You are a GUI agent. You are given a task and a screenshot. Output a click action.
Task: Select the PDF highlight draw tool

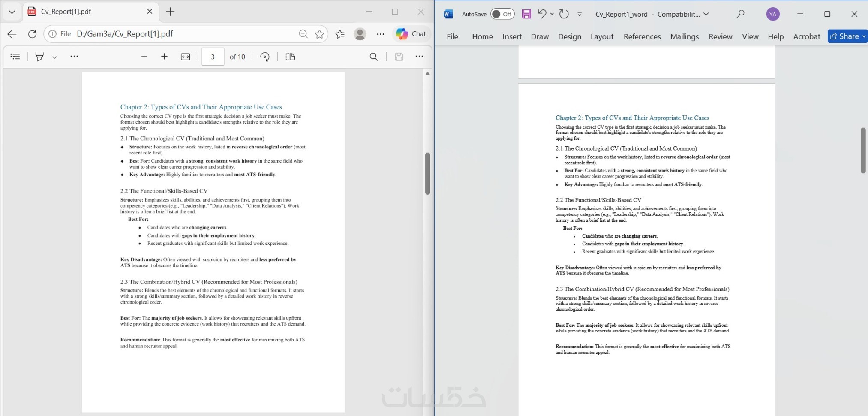coord(39,57)
